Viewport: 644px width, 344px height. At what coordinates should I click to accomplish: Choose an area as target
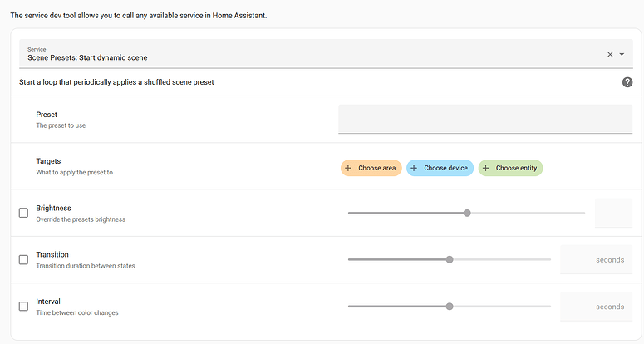click(376, 168)
